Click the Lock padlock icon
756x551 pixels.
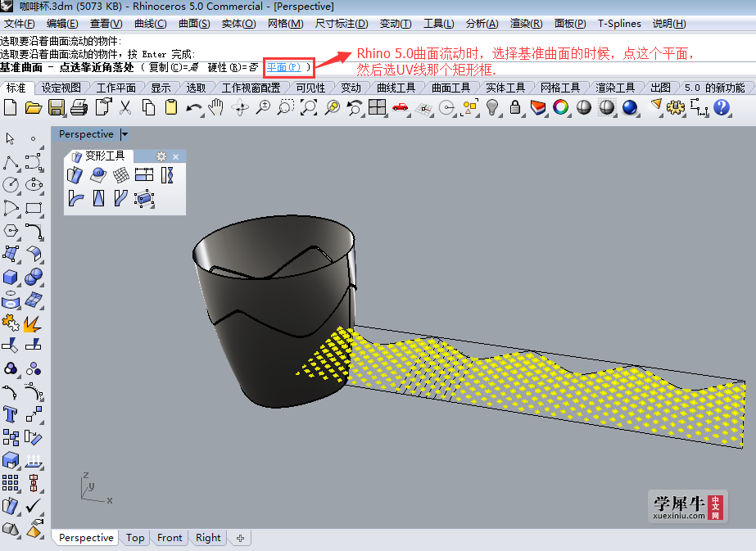pos(515,107)
